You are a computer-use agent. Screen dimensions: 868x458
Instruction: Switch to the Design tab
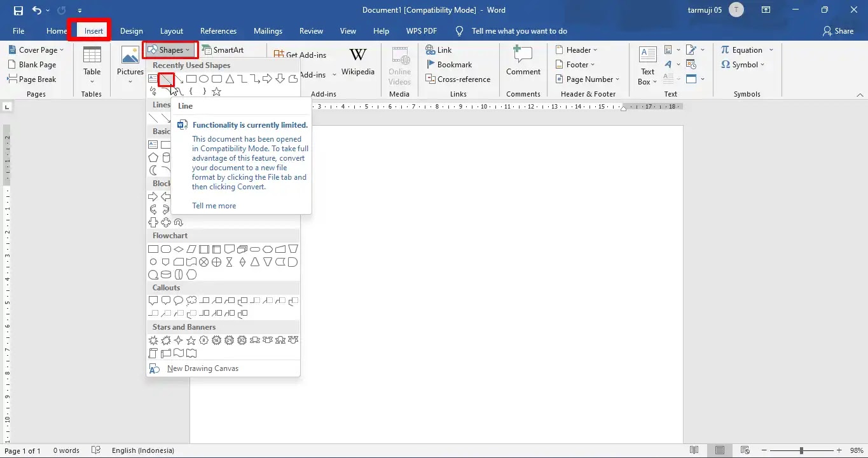click(132, 31)
